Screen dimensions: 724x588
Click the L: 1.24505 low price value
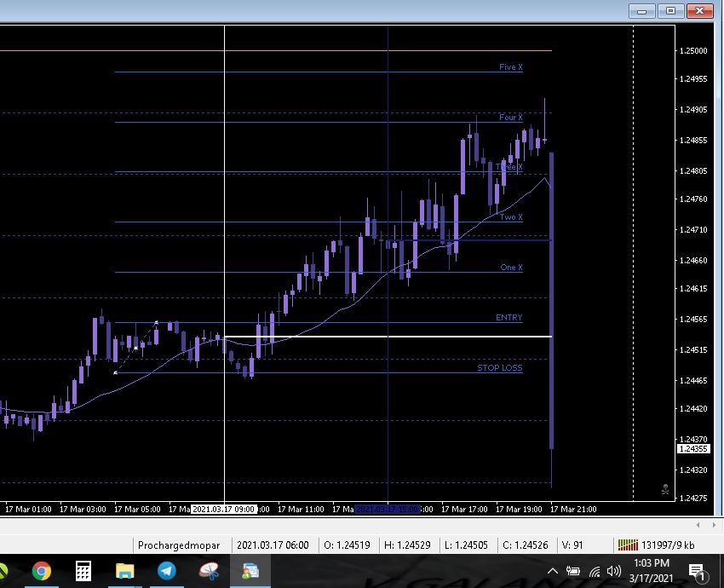[467, 545]
